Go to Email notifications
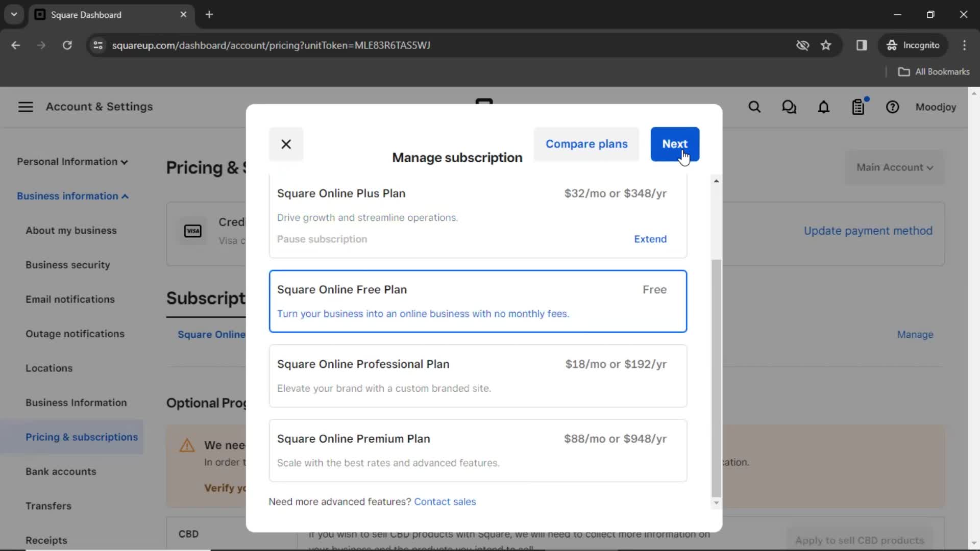The height and width of the screenshot is (551, 980). (x=70, y=299)
